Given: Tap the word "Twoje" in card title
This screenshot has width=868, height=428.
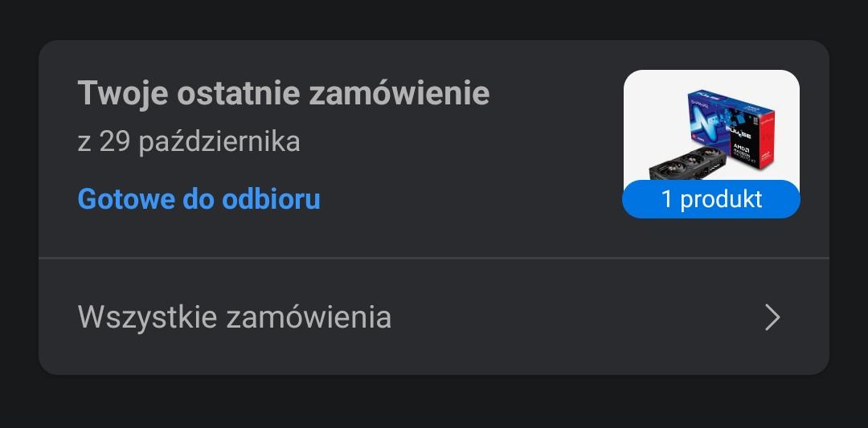Looking at the screenshot, I should (x=122, y=94).
